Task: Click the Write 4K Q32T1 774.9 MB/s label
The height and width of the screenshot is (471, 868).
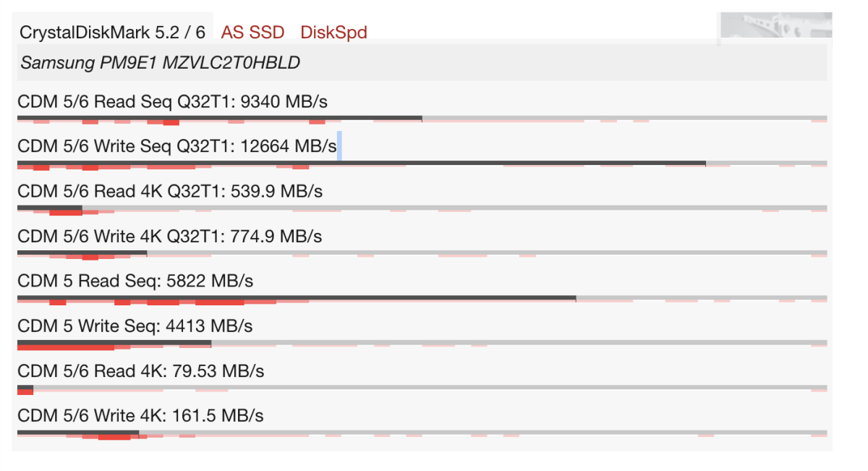Action: [170, 237]
